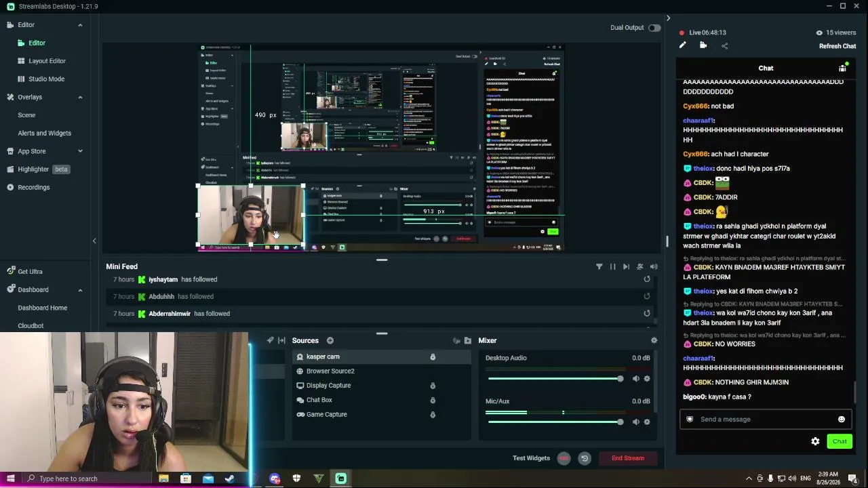Viewport: 868px width, 488px height.
Task: Select the Display Capture source
Action: click(382, 386)
